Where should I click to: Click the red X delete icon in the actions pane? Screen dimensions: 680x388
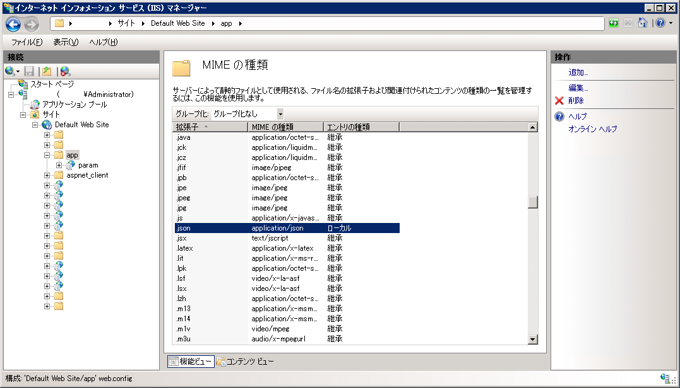tap(559, 101)
